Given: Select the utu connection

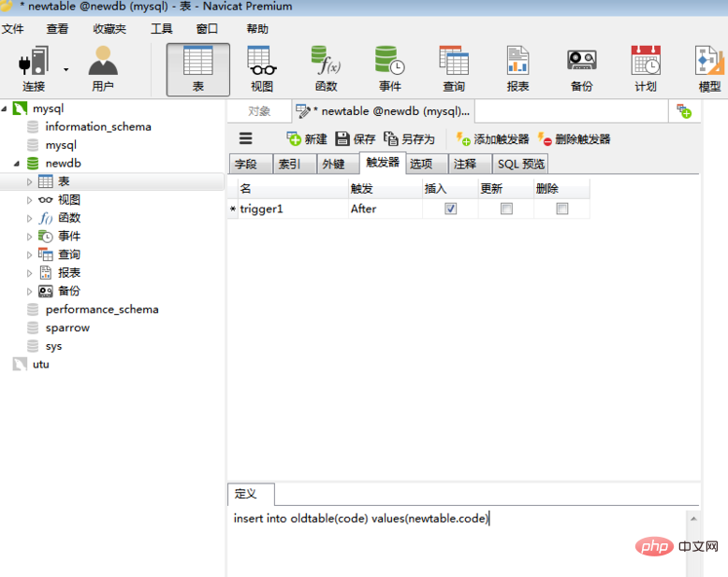Looking at the screenshot, I should click(x=40, y=364).
